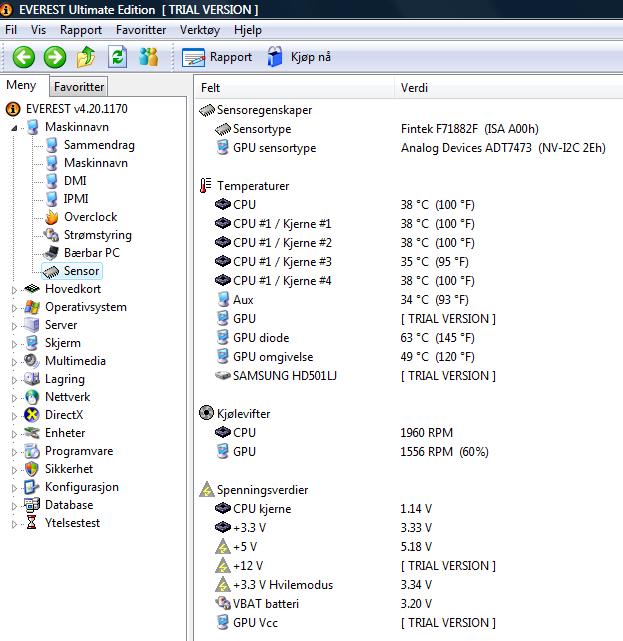Select the Maskinnavn child item under Maskinnavn
Viewport: 623px width, 641px height.
coord(96,163)
